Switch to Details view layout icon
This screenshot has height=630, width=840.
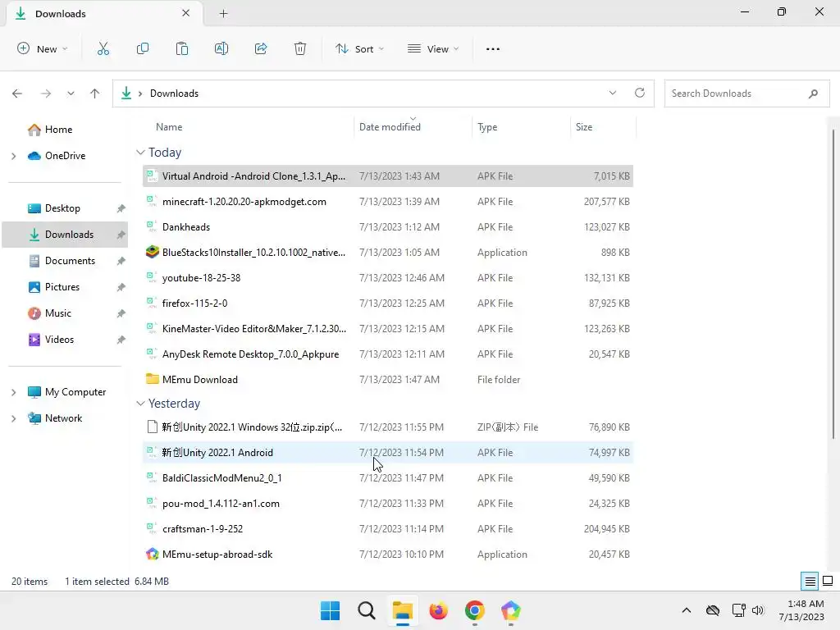click(x=810, y=581)
